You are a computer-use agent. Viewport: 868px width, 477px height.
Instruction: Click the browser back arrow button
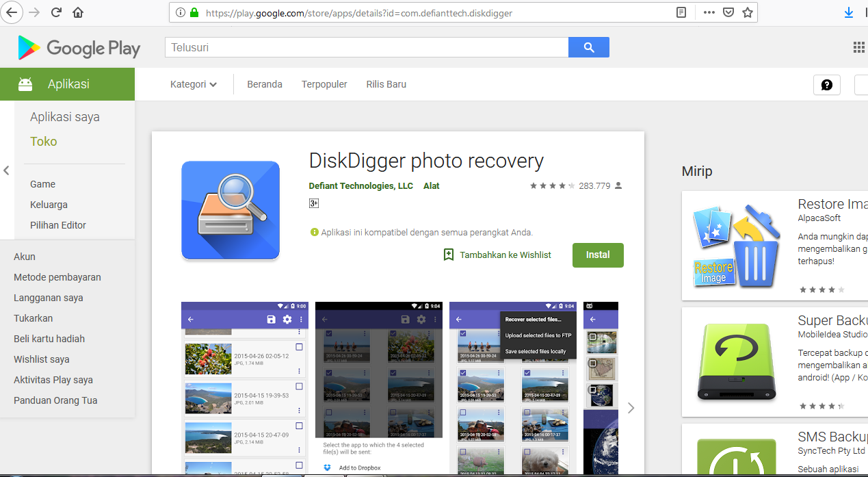(x=13, y=12)
